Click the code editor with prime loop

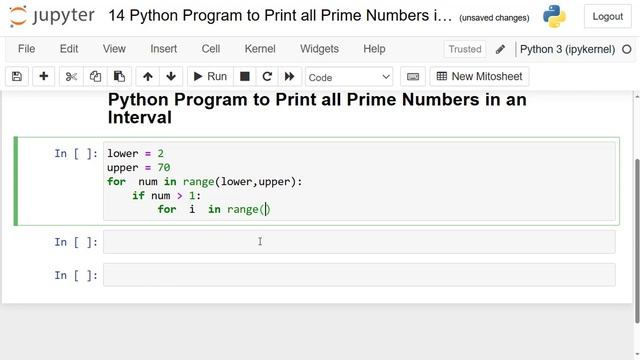tap(359, 181)
